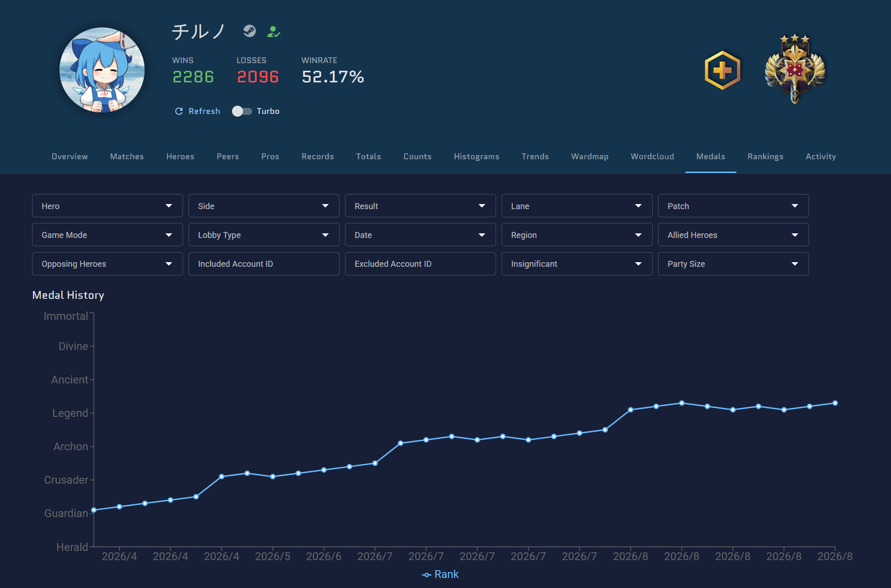Click the first data point of the rank line
Viewport: 891px width, 588px height.
pyautogui.click(x=94, y=510)
